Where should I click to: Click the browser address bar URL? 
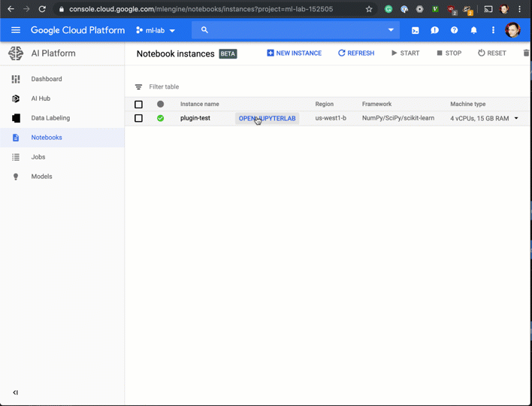coord(201,9)
